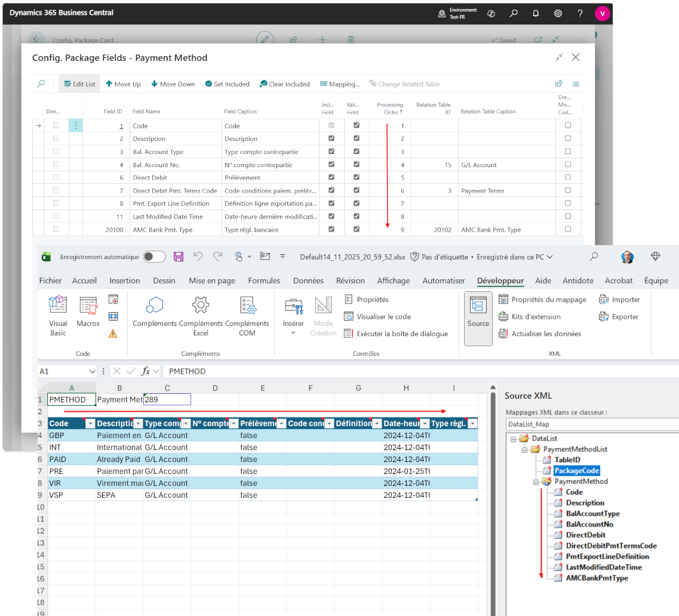
Task: Tick the Dimension checkbox for Bal. Account No.
Action: coord(56,165)
